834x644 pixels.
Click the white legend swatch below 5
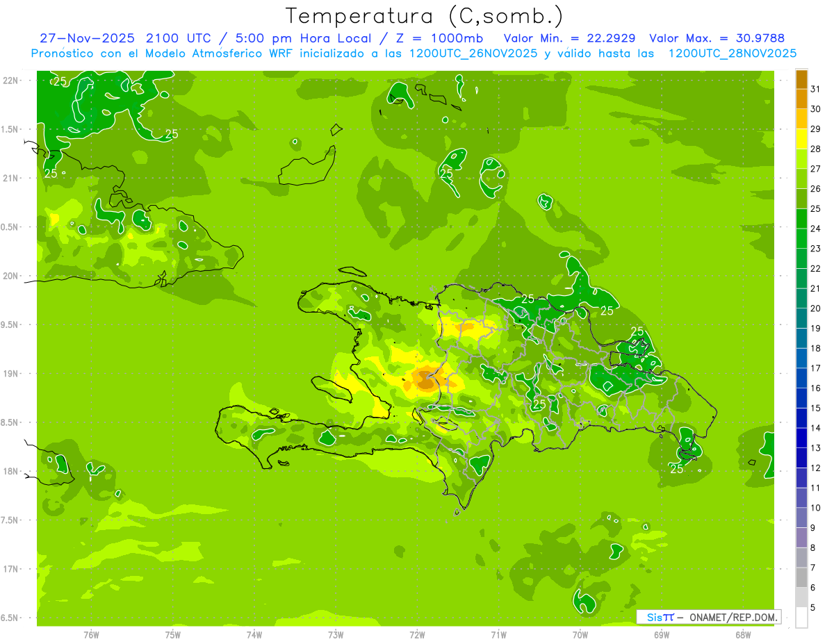tap(801, 618)
